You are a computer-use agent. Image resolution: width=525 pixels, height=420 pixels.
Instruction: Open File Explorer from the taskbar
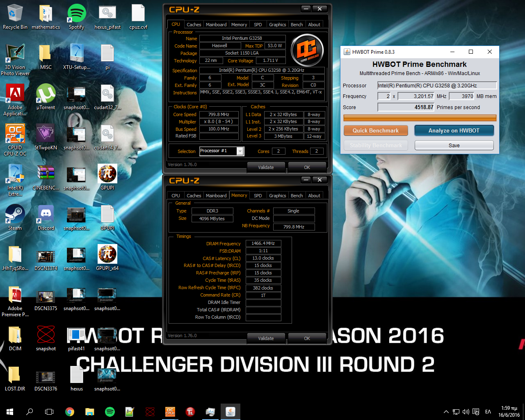(89, 412)
